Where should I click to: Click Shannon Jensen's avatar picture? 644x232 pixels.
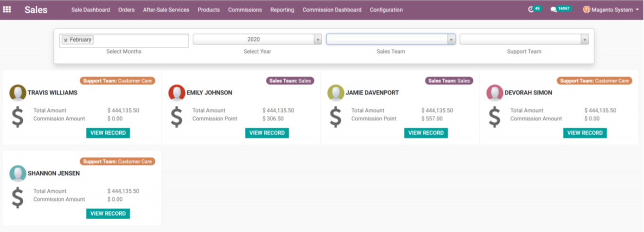[18, 173]
